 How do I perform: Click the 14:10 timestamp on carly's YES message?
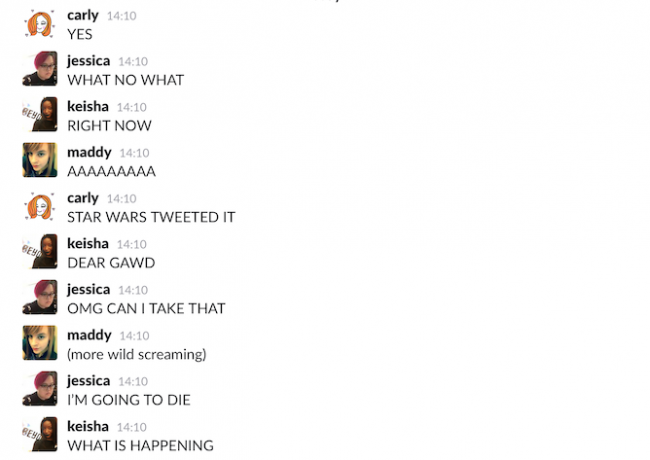pos(121,16)
